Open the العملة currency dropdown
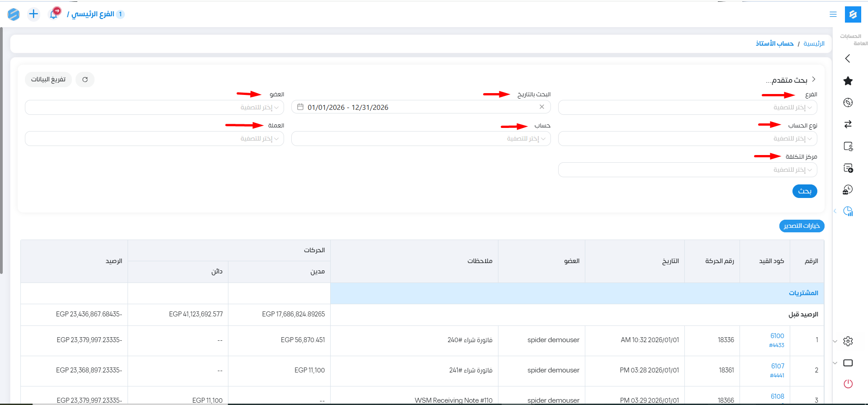The width and height of the screenshot is (868, 405). pyautogui.click(x=154, y=139)
